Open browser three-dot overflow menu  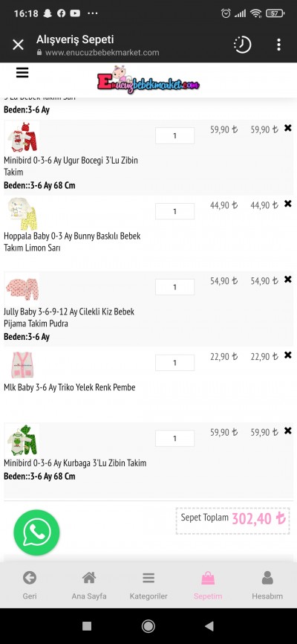tap(279, 45)
